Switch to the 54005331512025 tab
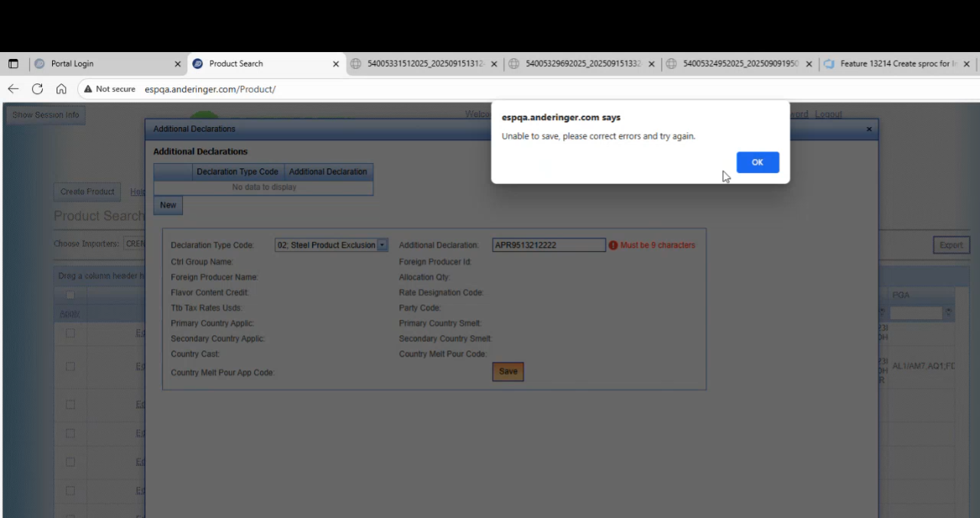 pos(425,64)
